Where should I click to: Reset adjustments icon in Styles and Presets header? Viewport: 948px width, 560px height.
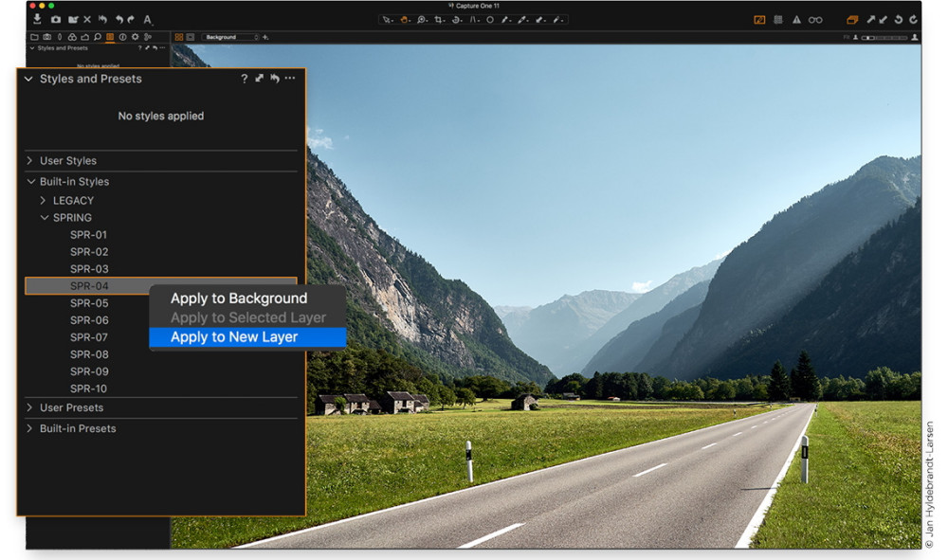275,79
